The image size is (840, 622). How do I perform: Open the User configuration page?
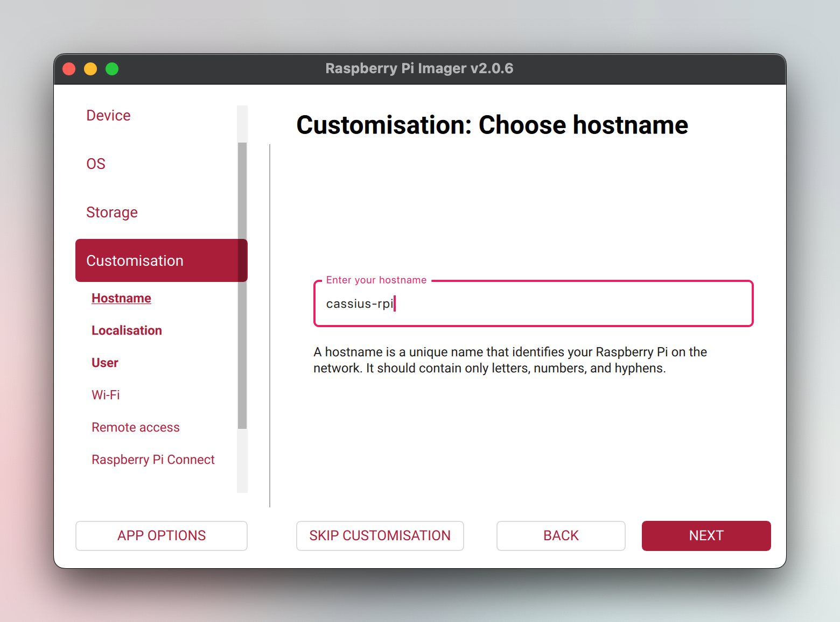(104, 362)
